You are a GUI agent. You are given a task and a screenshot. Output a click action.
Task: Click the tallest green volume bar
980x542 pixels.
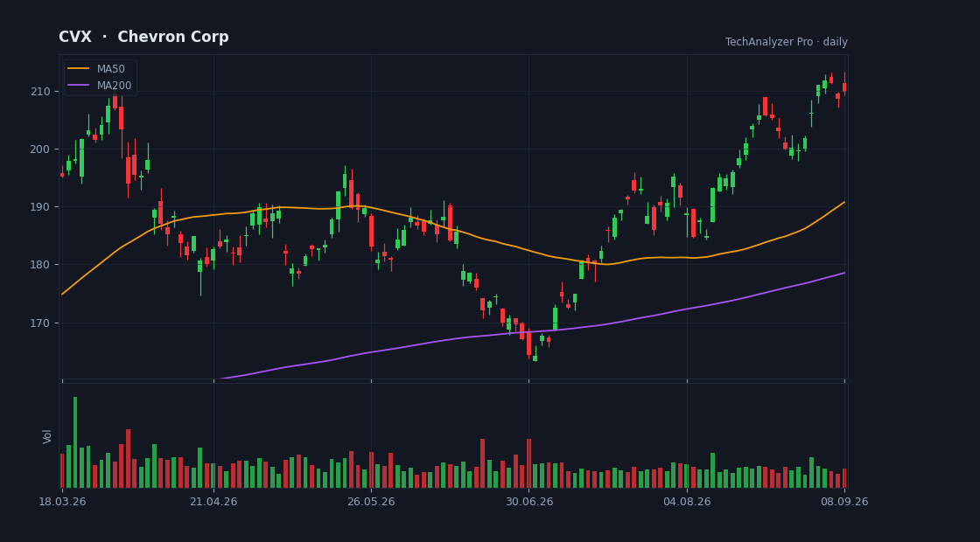click(75, 442)
